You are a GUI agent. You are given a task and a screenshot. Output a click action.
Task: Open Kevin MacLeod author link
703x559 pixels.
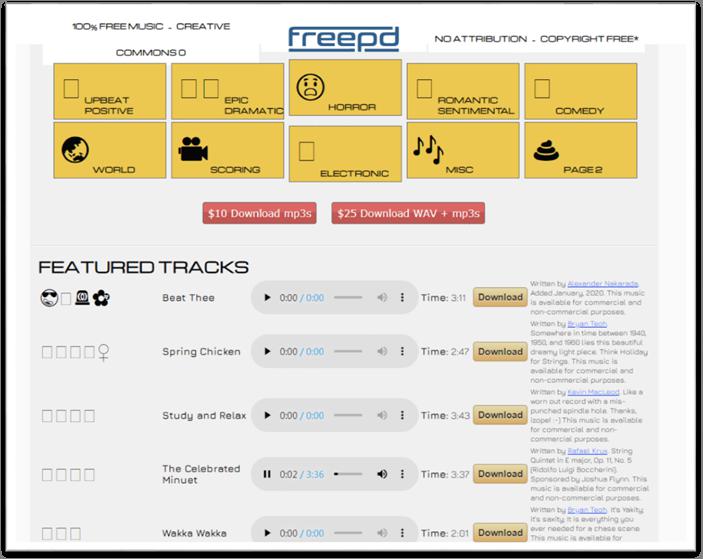coord(593,392)
